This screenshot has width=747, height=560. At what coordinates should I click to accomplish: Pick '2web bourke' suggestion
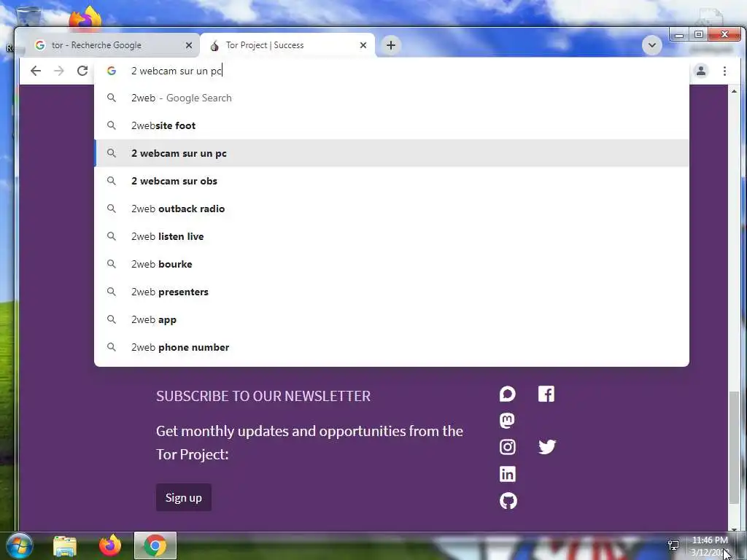[x=392, y=264]
